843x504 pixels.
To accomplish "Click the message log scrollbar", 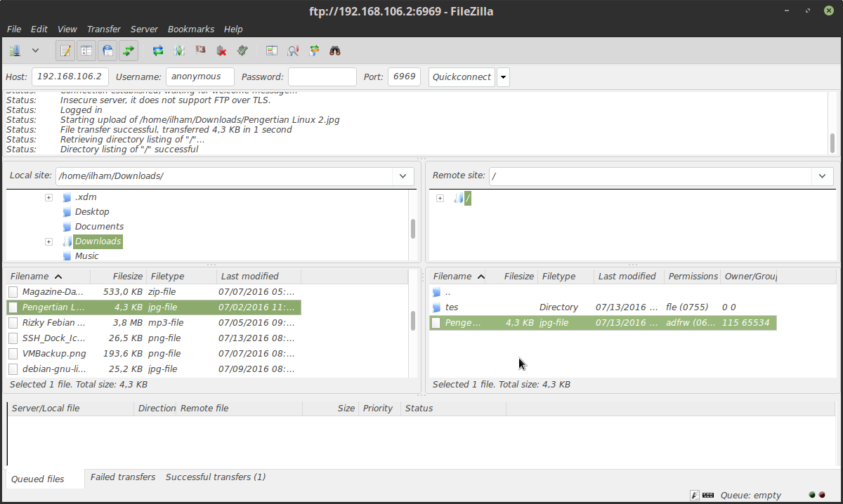I will click(832, 143).
